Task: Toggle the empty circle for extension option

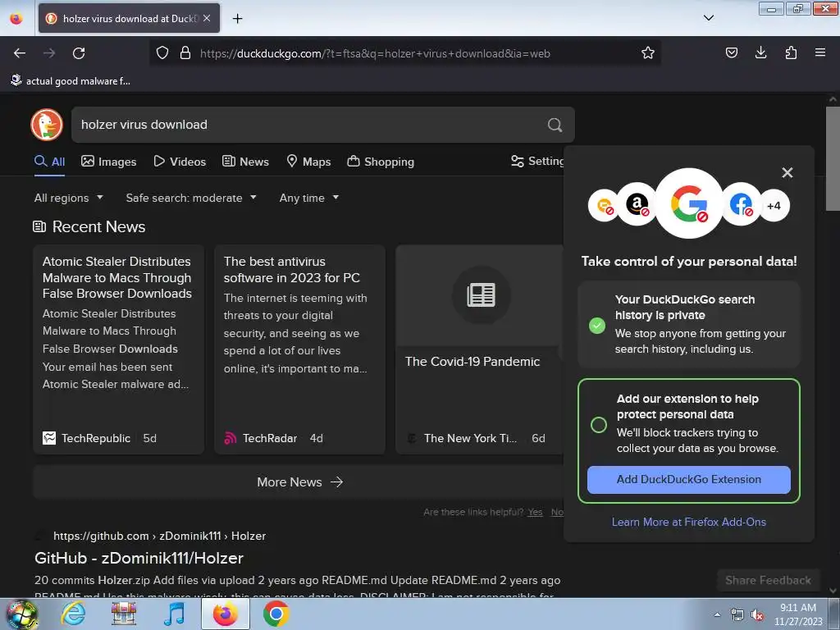Action: (x=598, y=425)
